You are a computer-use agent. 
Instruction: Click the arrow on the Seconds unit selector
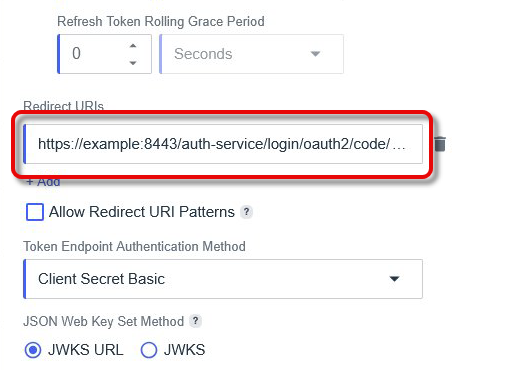(315, 54)
